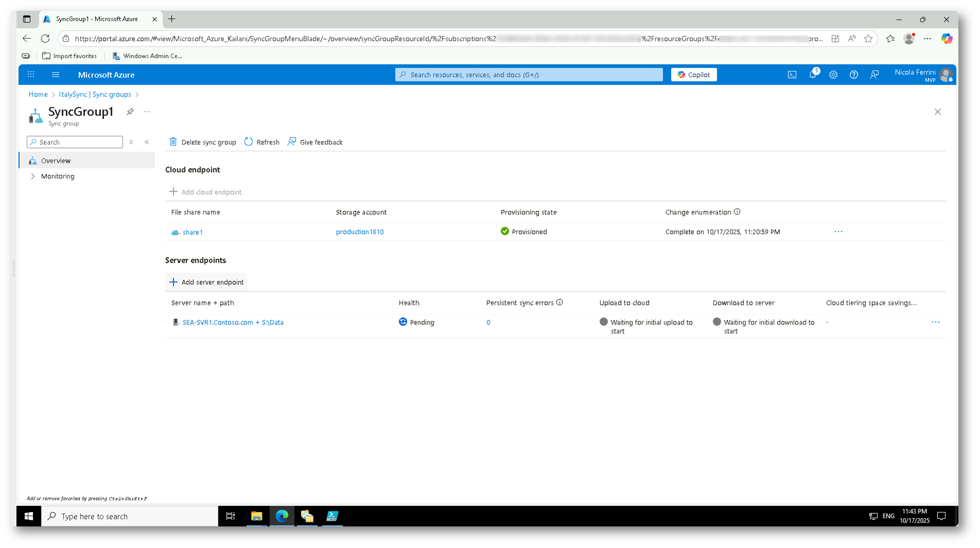Open Azure Cloud Shell icon
This screenshot has width=980, height=548.
click(792, 75)
